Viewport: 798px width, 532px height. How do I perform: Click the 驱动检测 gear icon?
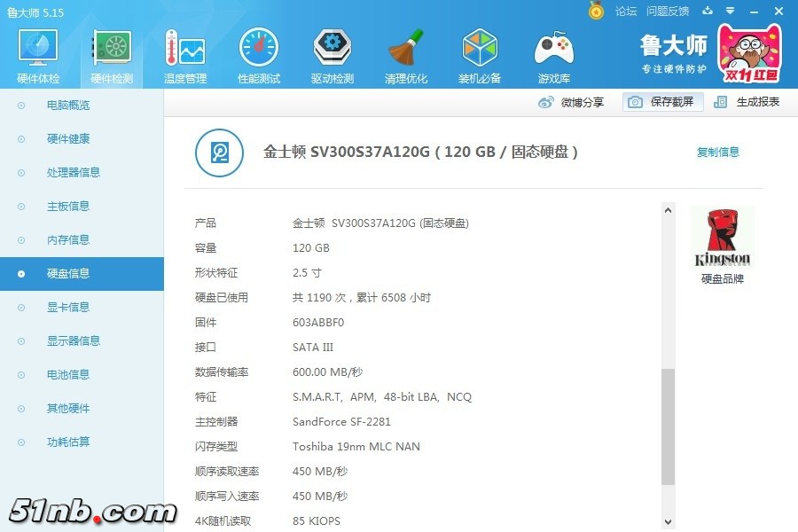click(x=332, y=51)
